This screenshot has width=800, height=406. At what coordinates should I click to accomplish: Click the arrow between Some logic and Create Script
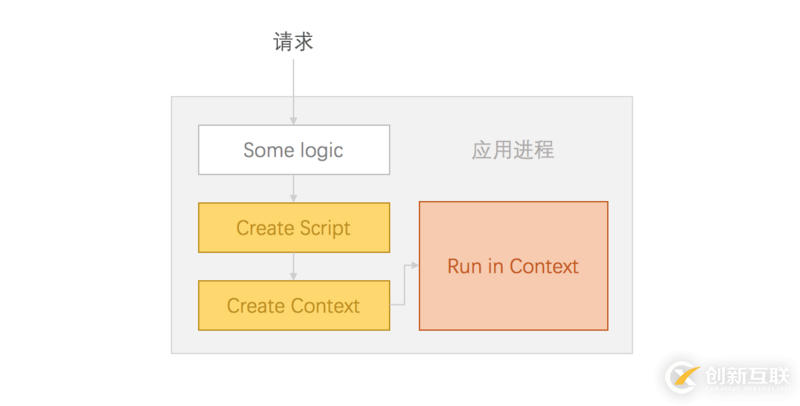[x=294, y=188]
